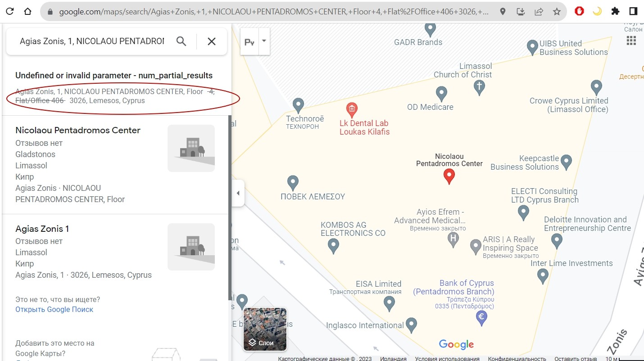Click the Agias Zonis 1 result thumbnail
Viewport: 644px width, 361px height.
click(x=191, y=247)
